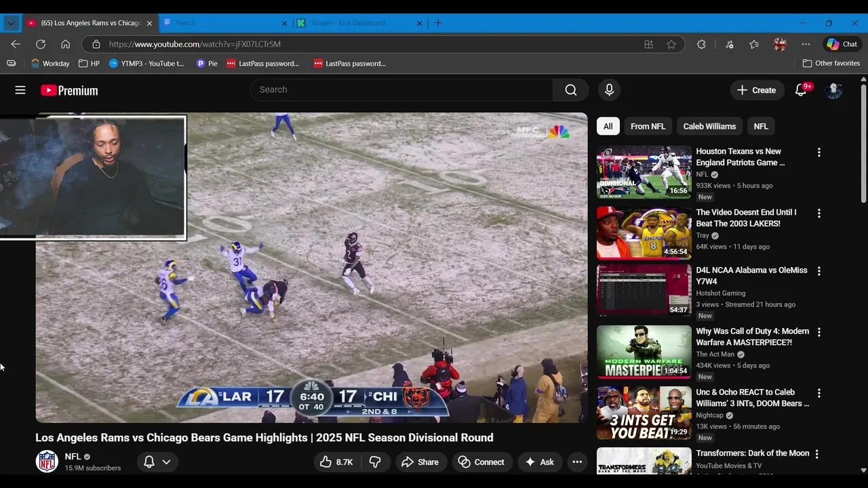The image size is (868, 488).
Task: Open the YouTube hamburger guide menu
Action: (20, 90)
